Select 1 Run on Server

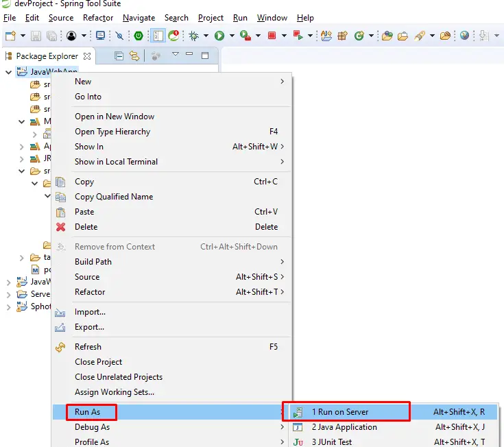[x=394, y=412]
